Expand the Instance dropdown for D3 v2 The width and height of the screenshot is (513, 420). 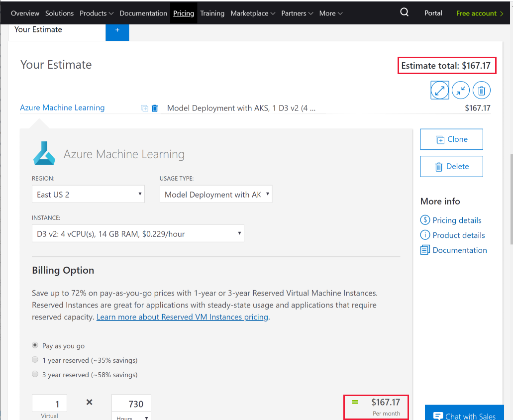(x=138, y=233)
